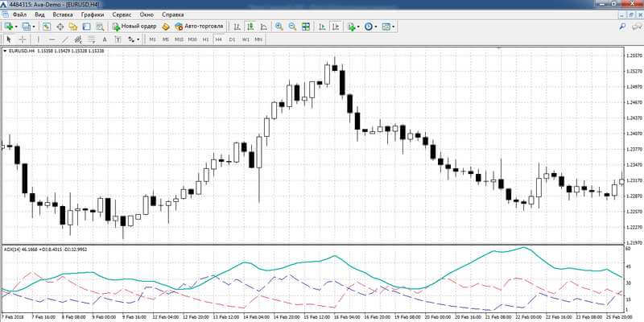Click the Новый ордер button
The height and width of the screenshot is (322, 644).
tap(134, 27)
